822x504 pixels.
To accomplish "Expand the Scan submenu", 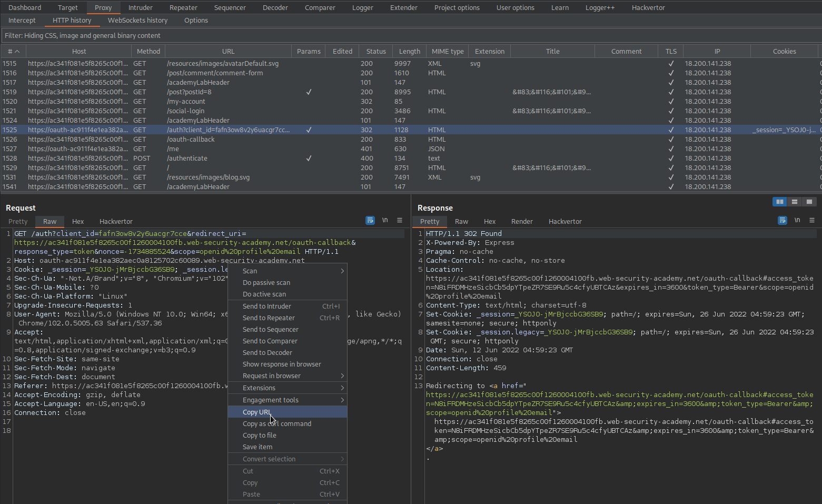I will pos(288,271).
